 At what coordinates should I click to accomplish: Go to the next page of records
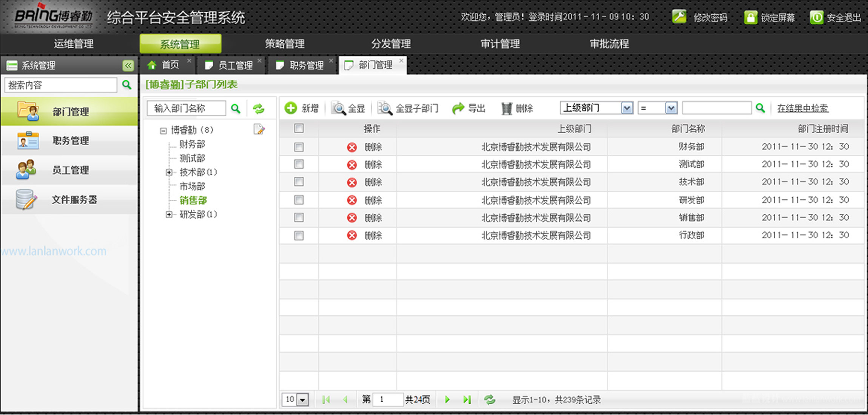pyautogui.click(x=447, y=400)
